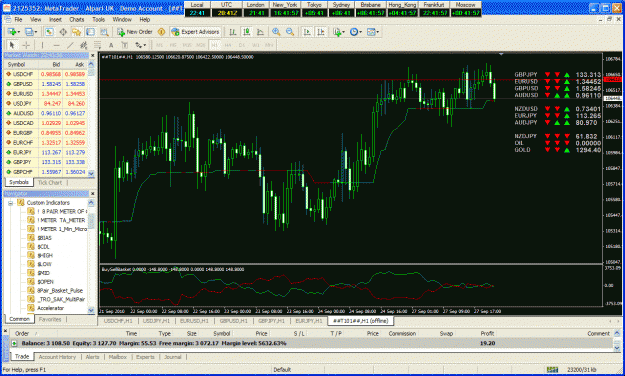
Task: Expand the Balance row plus icon
Action: click(x=14, y=343)
